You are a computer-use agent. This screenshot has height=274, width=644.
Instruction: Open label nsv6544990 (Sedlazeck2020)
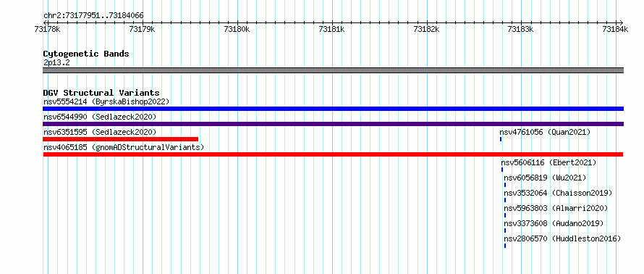click(x=100, y=117)
